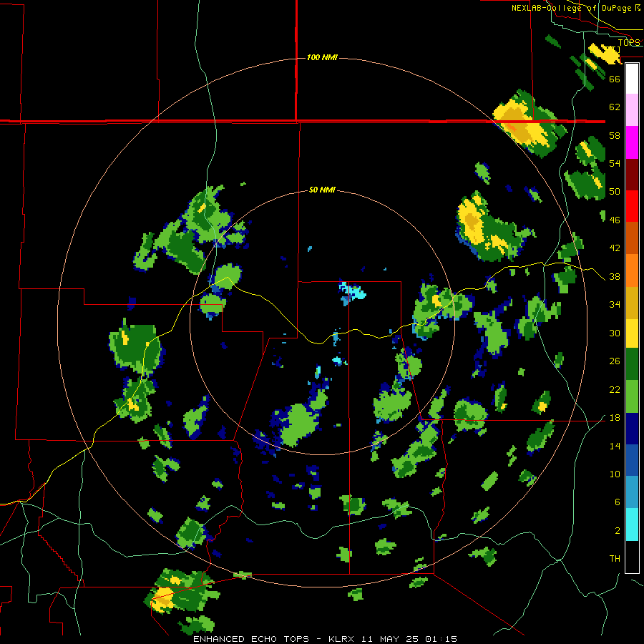
Task: Click the 62 legend value
Action: point(615,107)
